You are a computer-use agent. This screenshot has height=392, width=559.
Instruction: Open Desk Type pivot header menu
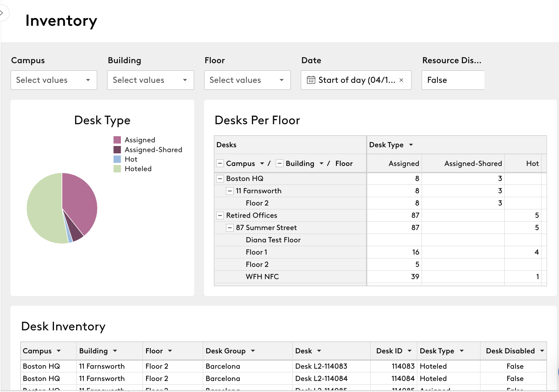[x=411, y=145]
